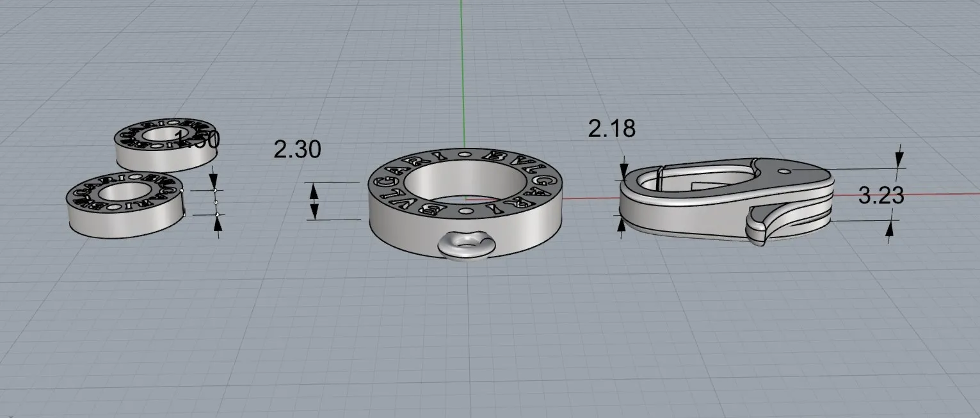Image resolution: width=980 pixels, height=418 pixels.
Task: Click the 3.23 dimension value
Action: [881, 196]
